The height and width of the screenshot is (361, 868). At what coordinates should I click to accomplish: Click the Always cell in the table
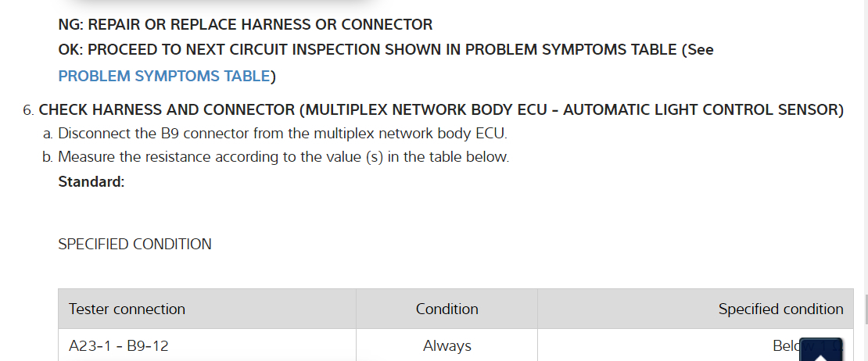tap(447, 345)
